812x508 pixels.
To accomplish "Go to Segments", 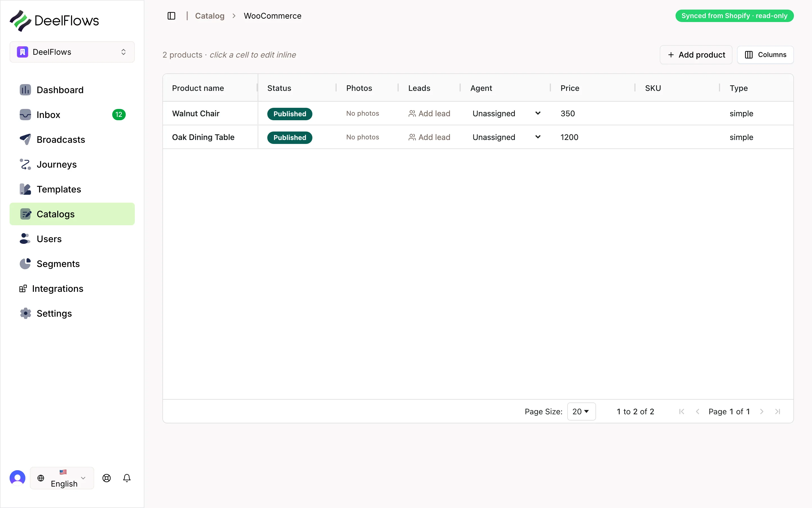I will point(72,264).
